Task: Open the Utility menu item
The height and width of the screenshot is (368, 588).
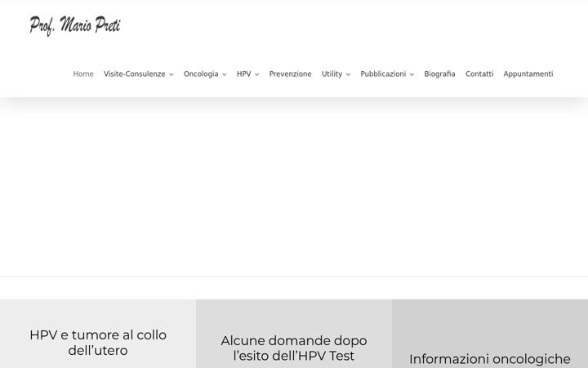Action: click(332, 74)
